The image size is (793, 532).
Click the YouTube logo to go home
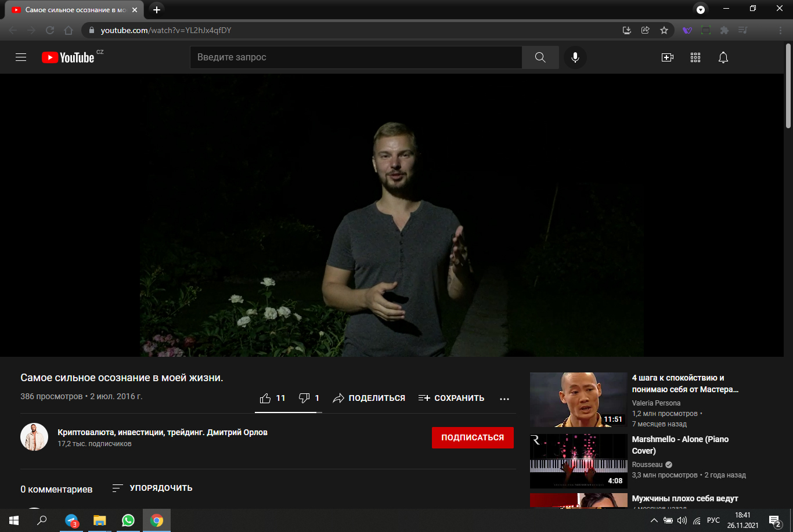click(x=68, y=57)
